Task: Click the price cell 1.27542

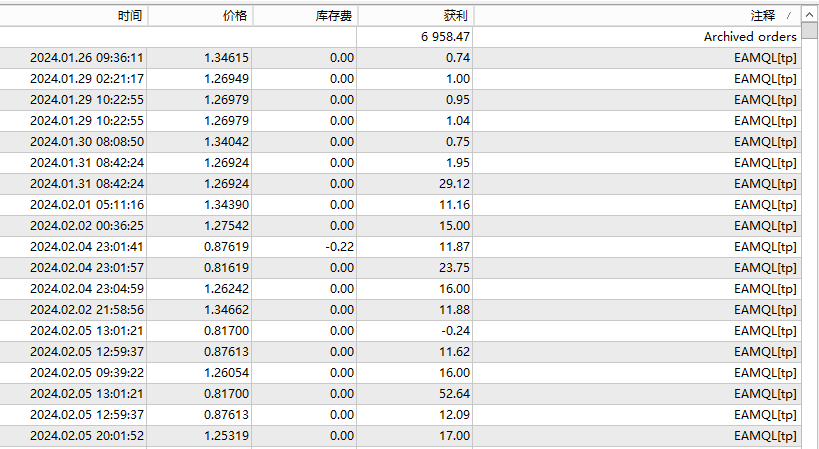Action: click(x=225, y=226)
